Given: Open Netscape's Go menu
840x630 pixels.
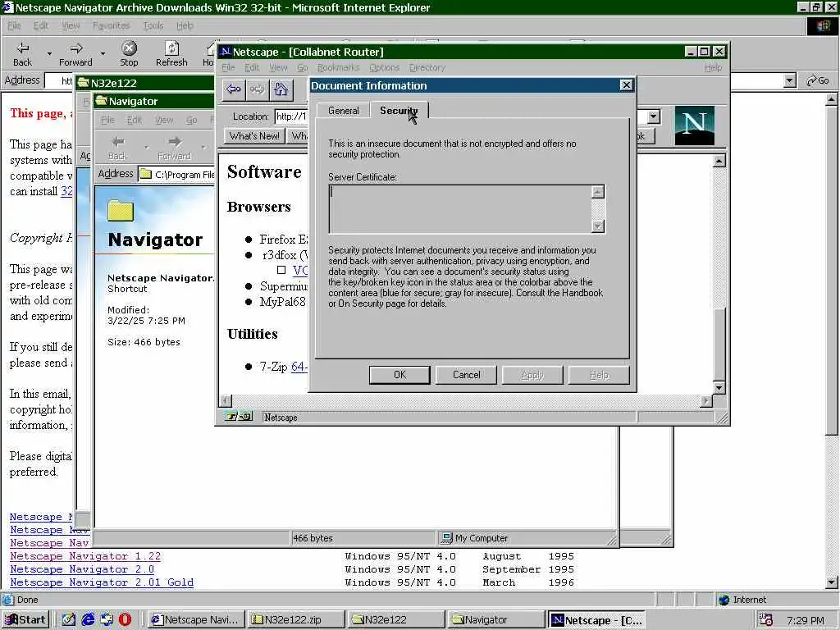Looking at the screenshot, I should pos(302,67).
